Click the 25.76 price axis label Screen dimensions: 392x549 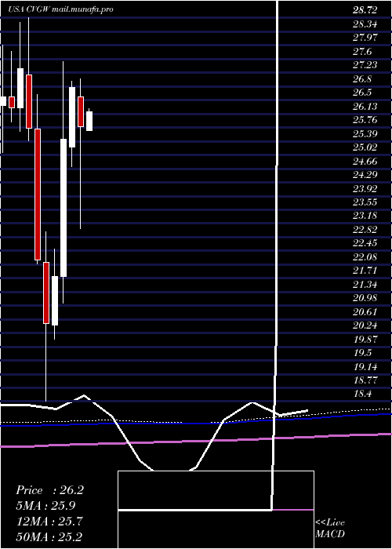click(365, 121)
